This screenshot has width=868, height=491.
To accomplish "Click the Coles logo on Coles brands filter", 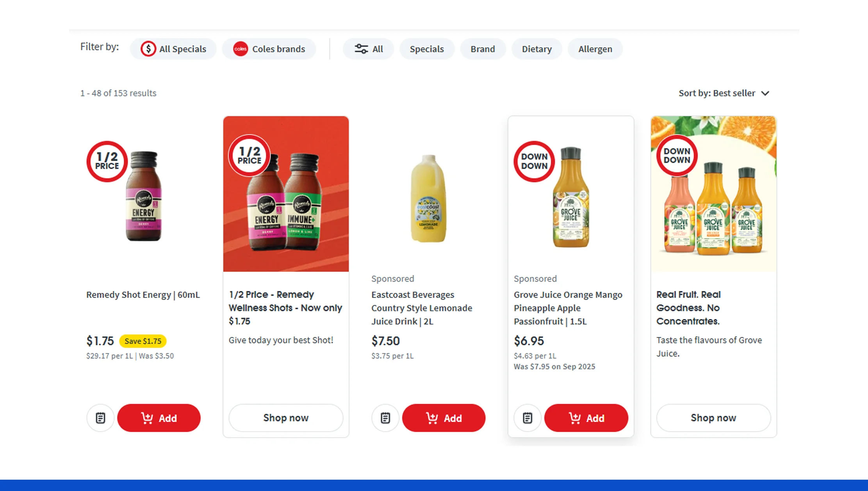I will click(241, 48).
